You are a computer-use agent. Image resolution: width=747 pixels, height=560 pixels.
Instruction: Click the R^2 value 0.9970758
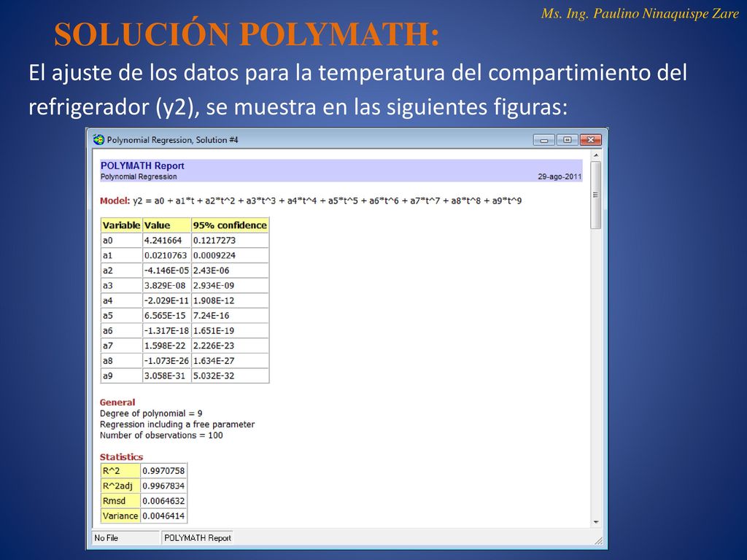[x=163, y=471]
